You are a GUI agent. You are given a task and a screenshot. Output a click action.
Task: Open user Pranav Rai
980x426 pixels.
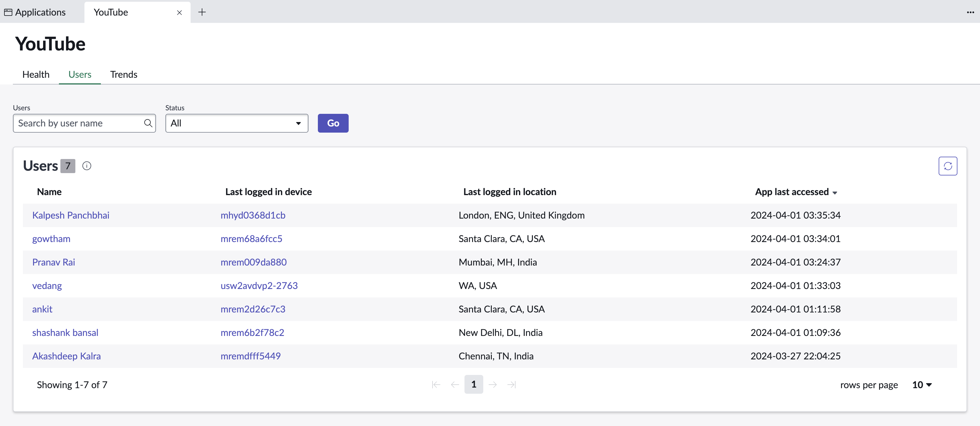pyautogui.click(x=54, y=262)
